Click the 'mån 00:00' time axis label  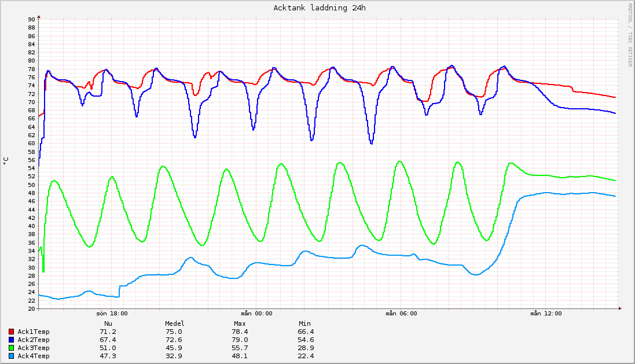(x=256, y=313)
